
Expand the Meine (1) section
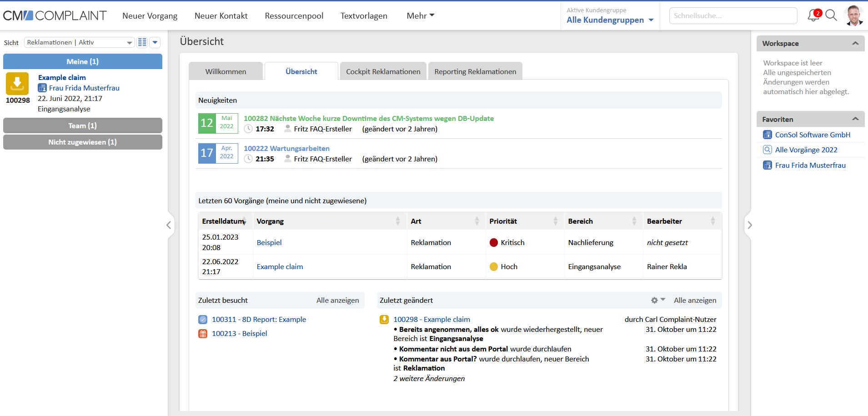(x=83, y=61)
